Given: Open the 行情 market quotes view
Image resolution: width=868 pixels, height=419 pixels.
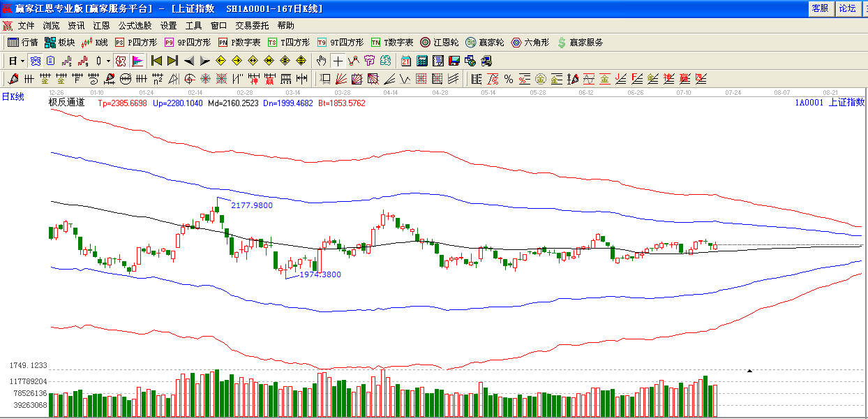Looking at the screenshot, I should tap(22, 43).
